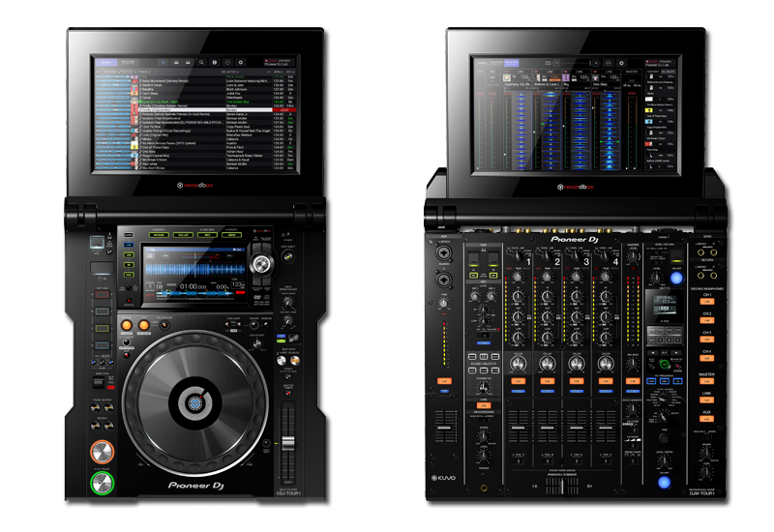This screenshot has height=532, width=774.
Task: Click the BALANCE knob on mixer
Action: (633, 365)
